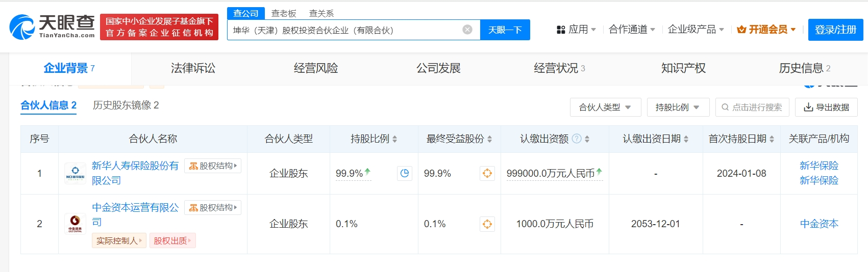Sort by 持股比例 column header arrows
Image resolution: width=868 pixels, height=272 pixels.
pos(394,139)
